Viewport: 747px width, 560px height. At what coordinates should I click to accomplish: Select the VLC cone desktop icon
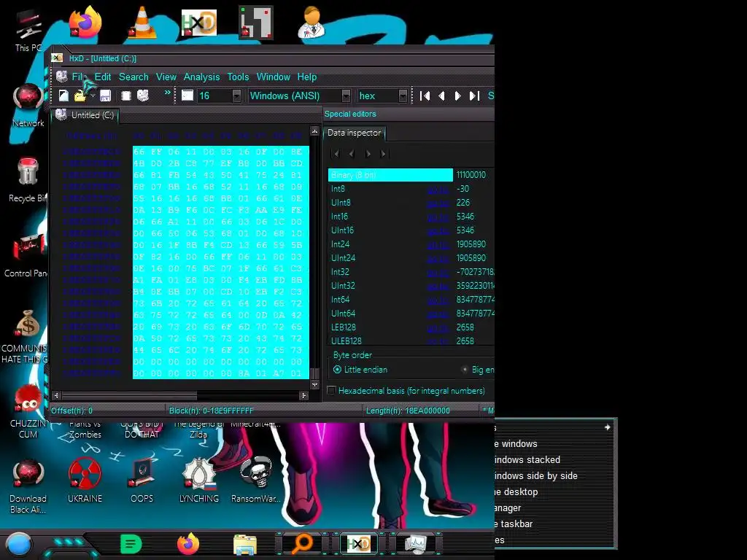click(142, 23)
